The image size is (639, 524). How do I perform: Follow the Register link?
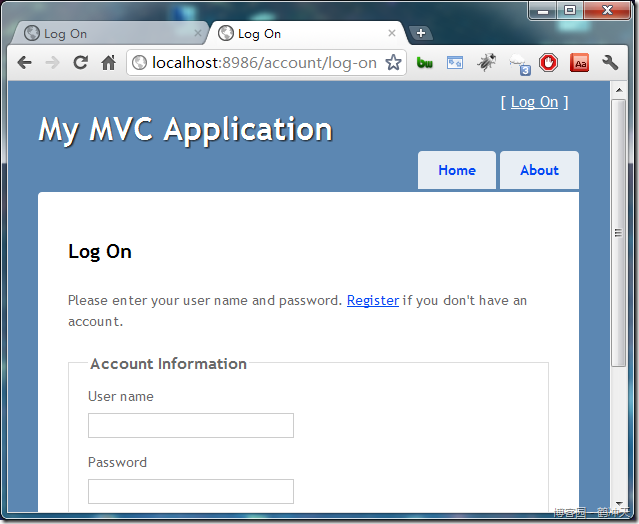click(x=373, y=301)
